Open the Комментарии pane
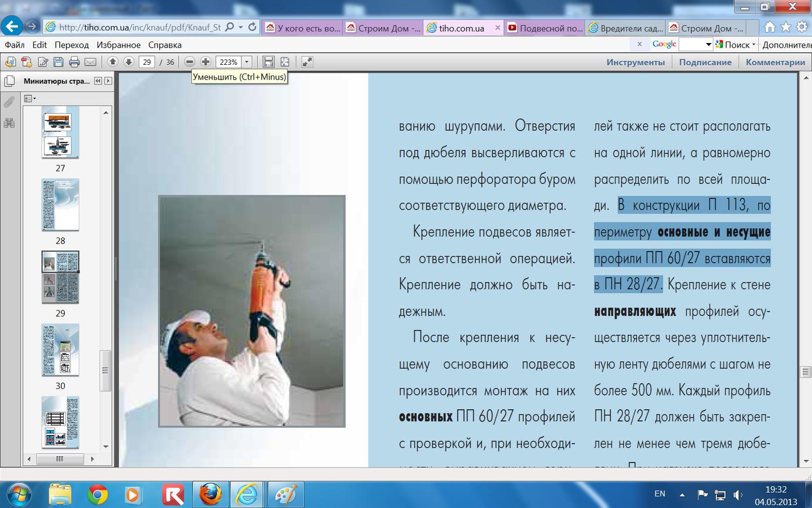 coord(775,62)
